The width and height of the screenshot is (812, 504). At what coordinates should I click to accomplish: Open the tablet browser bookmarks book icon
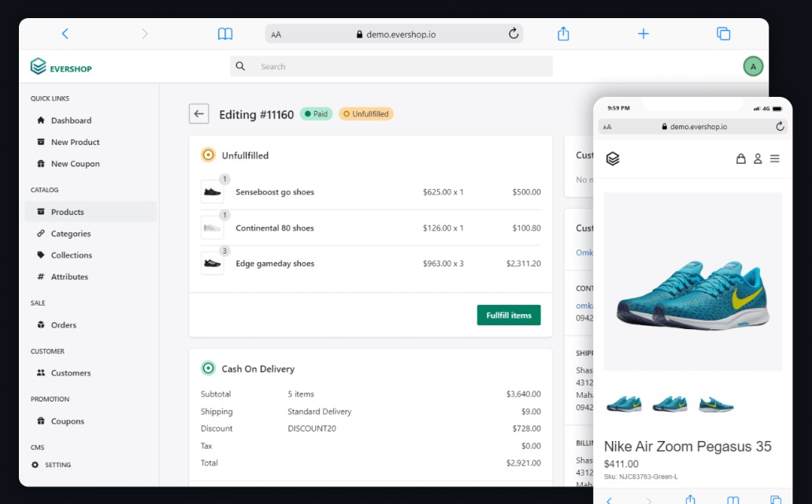click(224, 34)
